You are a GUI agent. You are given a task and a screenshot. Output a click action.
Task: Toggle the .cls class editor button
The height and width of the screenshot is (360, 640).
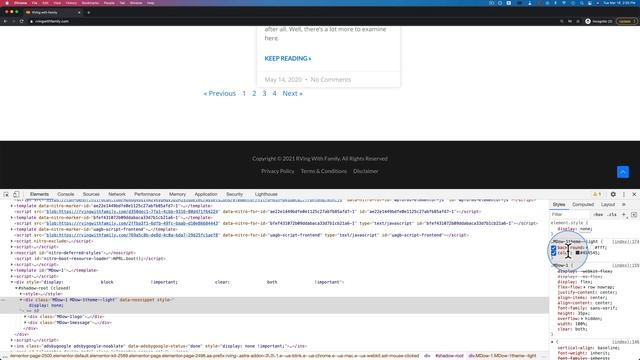click(612, 214)
